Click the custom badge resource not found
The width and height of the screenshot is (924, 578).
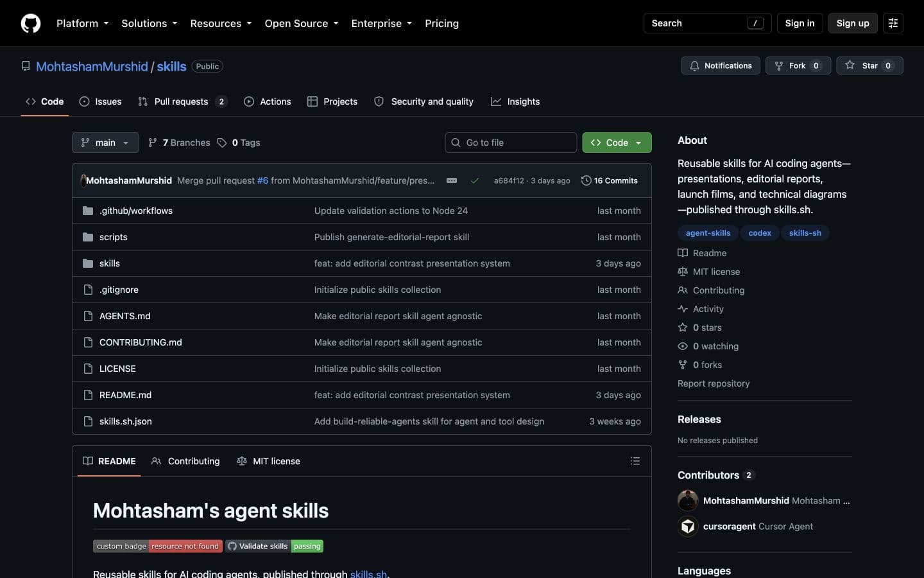point(158,546)
